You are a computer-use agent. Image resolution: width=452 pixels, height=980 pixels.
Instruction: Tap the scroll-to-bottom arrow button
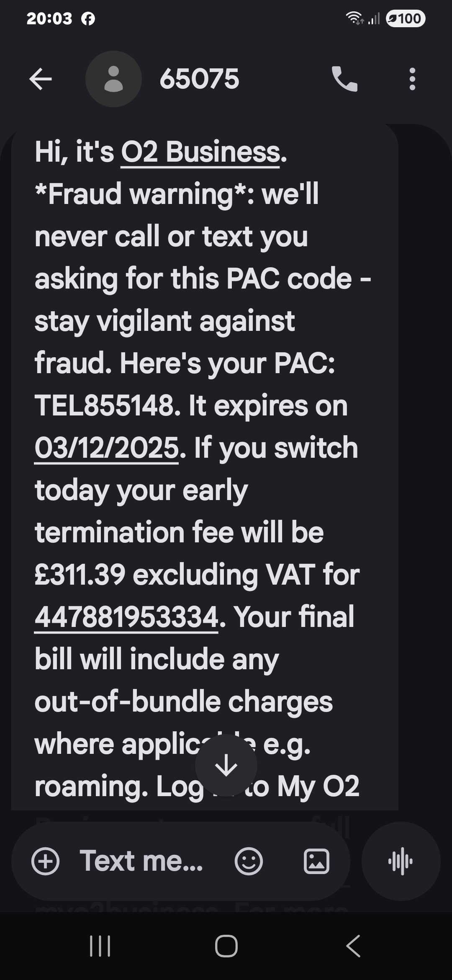pos(226,765)
